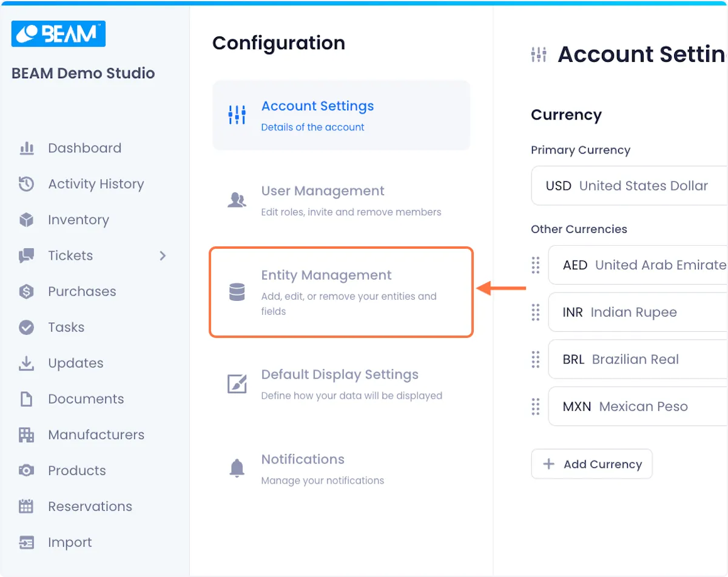
Task: Select User Management configuration option
Action: (x=341, y=200)
